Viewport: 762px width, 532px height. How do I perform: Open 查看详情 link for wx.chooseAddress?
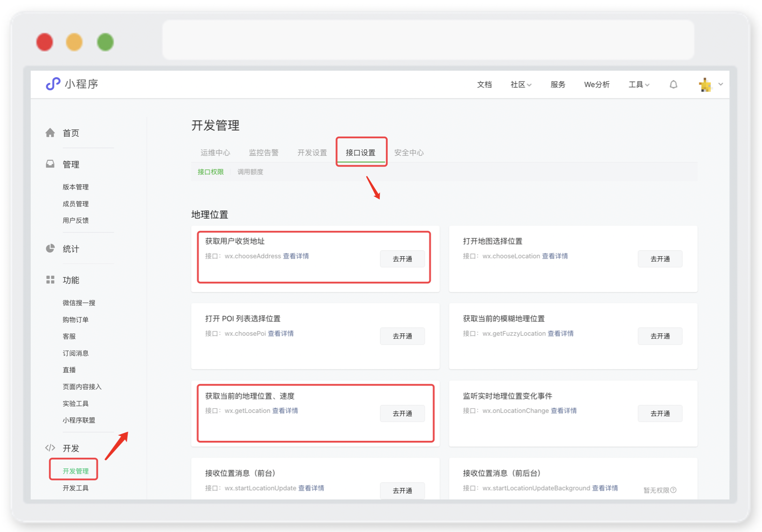[x=296, y=256]
